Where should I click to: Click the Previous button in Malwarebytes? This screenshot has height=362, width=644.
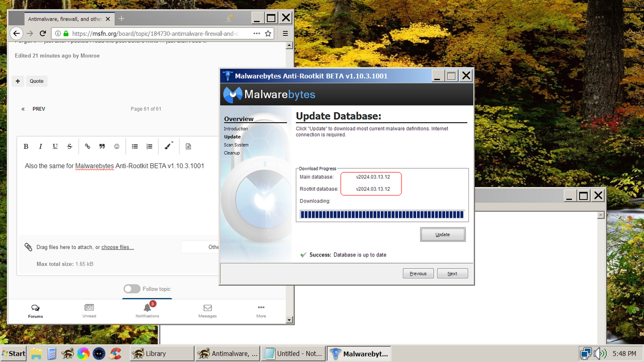click(x=418, y=274)
